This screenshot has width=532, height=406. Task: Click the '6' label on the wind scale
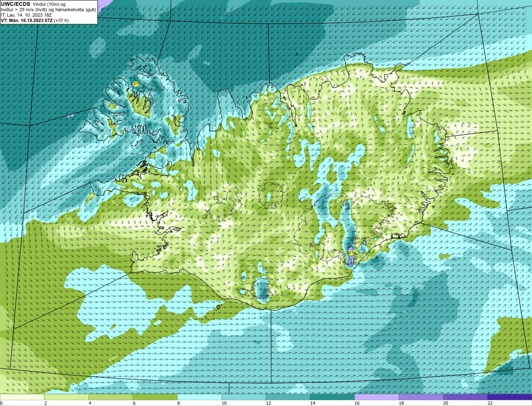click(x=134, y=403)
